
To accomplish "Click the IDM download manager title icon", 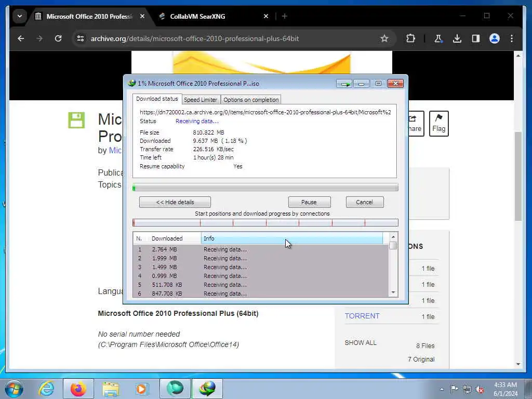I will [x=131, y=83].
